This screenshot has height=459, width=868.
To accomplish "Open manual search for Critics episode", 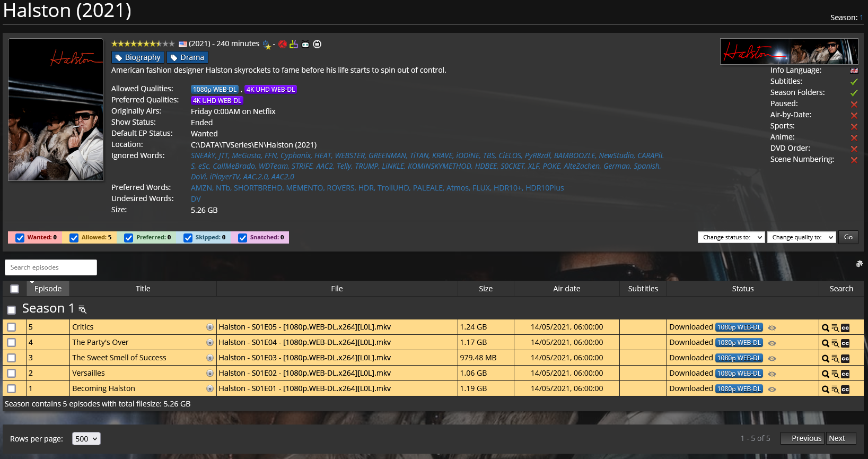I will coord(835,328).
